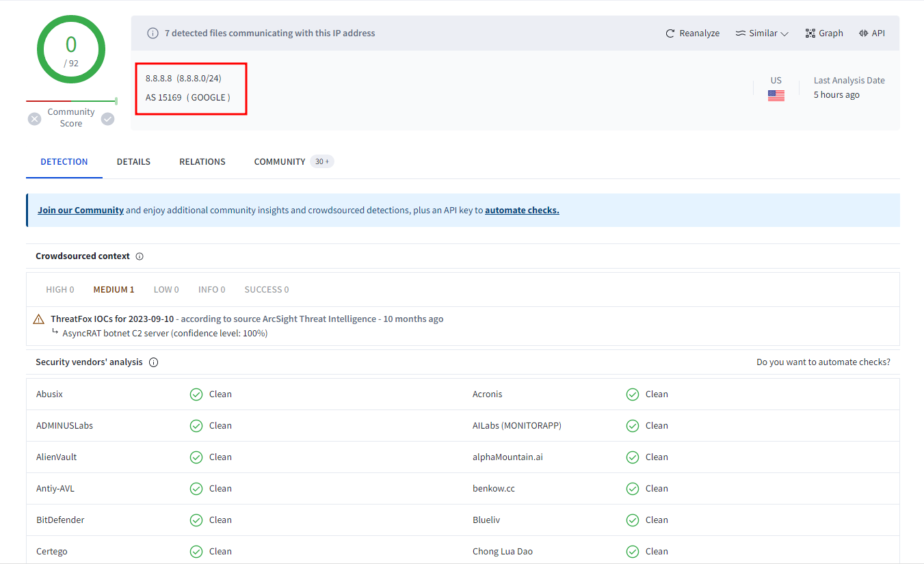Select the SUCCESS 0 severity filter
The width and height of the screenshot is (924, 564).
coord(267,289)
